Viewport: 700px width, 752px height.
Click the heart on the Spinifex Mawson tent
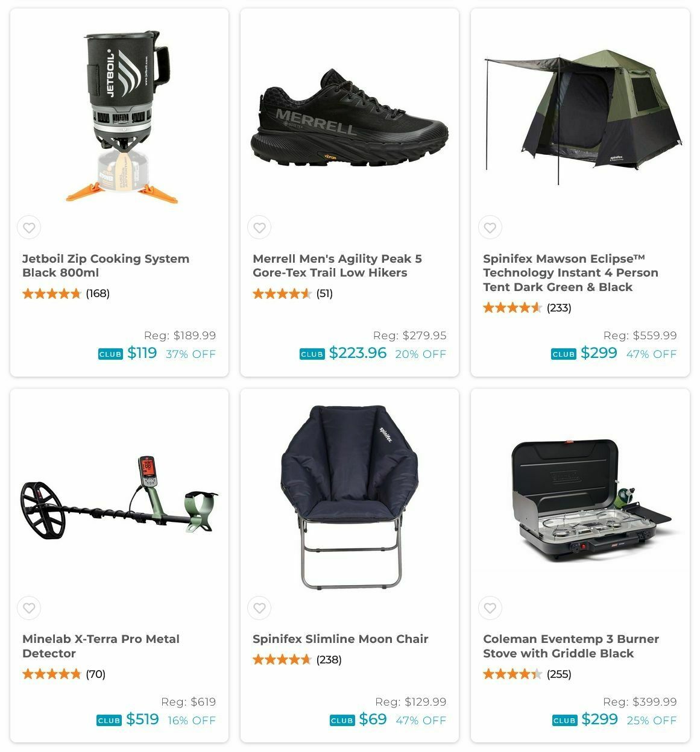490,228
